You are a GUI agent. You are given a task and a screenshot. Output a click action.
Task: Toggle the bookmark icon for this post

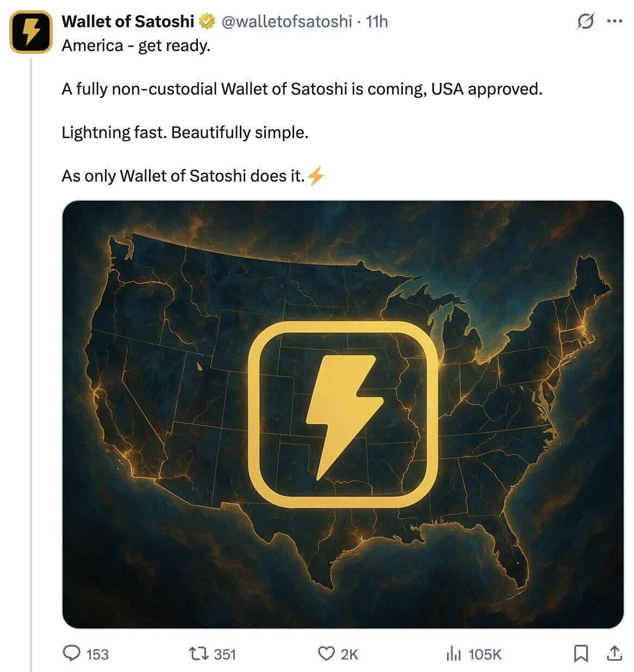click(581, 653)
